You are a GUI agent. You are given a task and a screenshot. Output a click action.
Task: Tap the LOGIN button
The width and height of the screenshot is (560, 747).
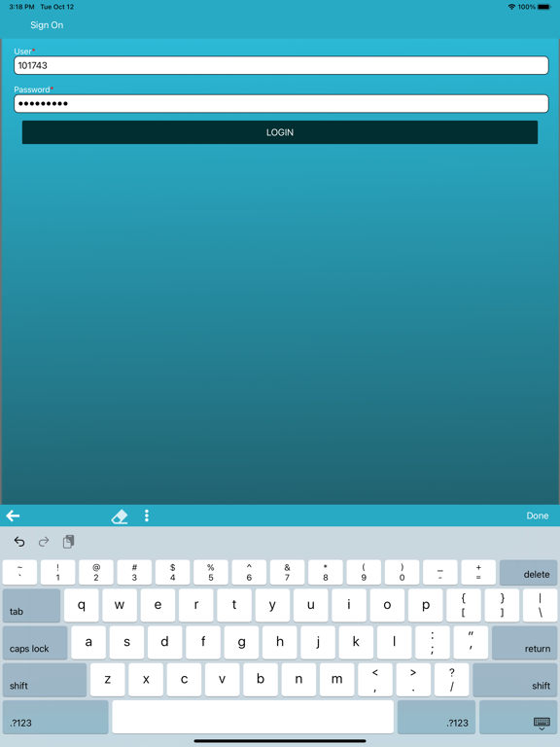(280, 132)
